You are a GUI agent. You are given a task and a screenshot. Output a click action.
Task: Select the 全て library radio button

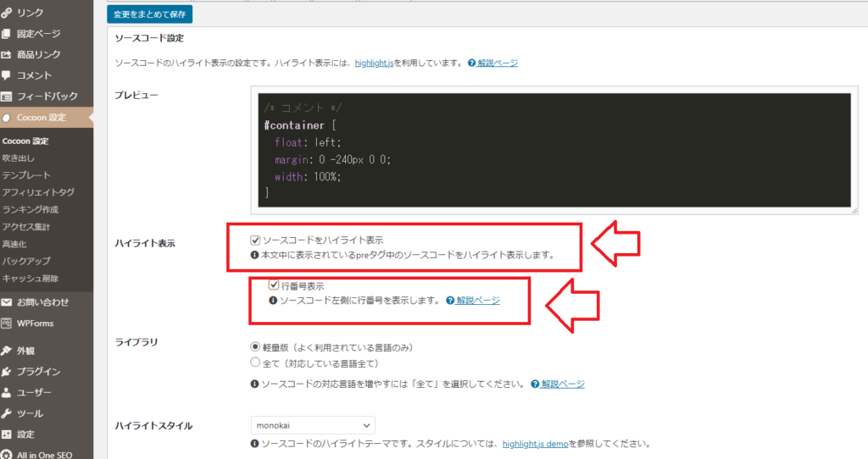[255, 362]
